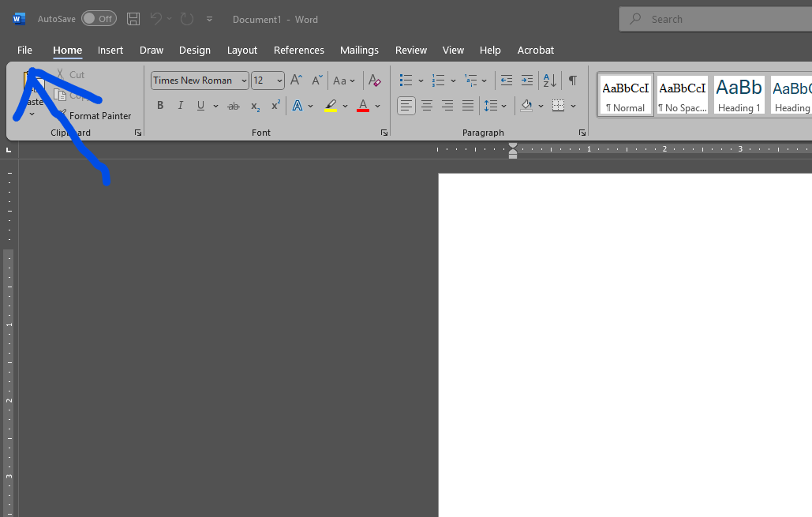Toggle Bold formatting

click(160, 106)
